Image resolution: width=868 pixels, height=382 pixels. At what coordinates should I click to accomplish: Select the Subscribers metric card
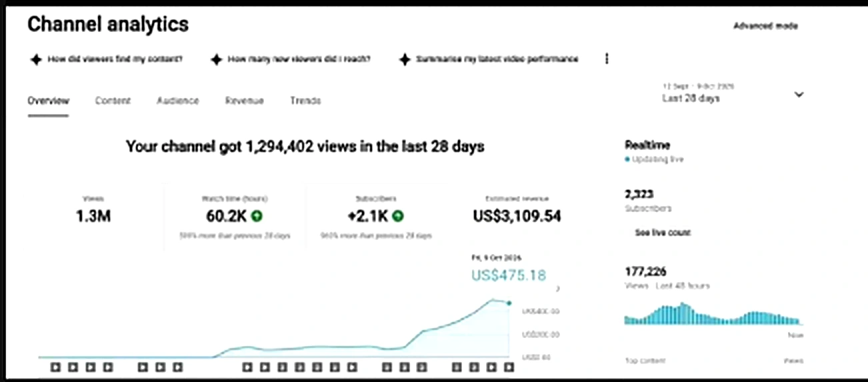(376, 215)
